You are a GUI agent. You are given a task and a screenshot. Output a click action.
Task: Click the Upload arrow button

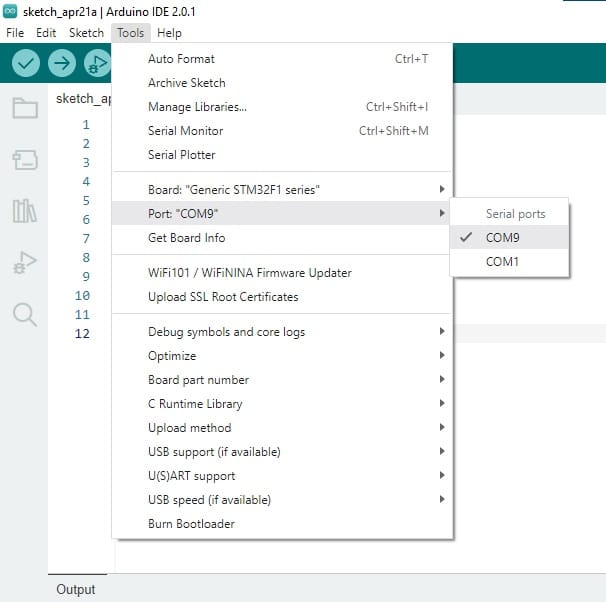62,63
